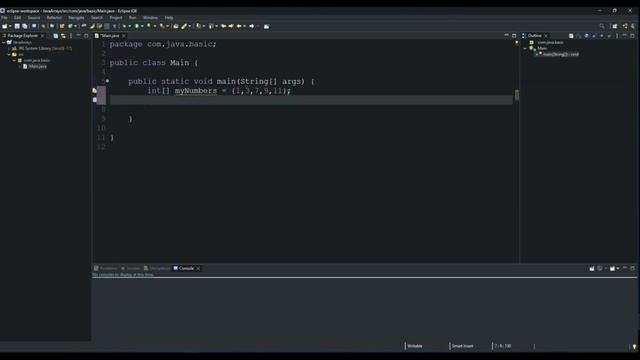Open the Help menu
Viewport: 640px width, 360px height.
169,18
